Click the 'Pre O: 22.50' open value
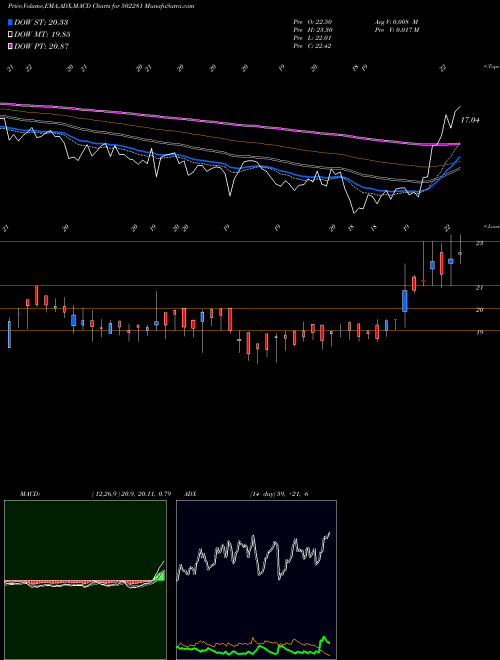This screenshot has height=660, width=500. pyautogui.click(x=312, y=22)
